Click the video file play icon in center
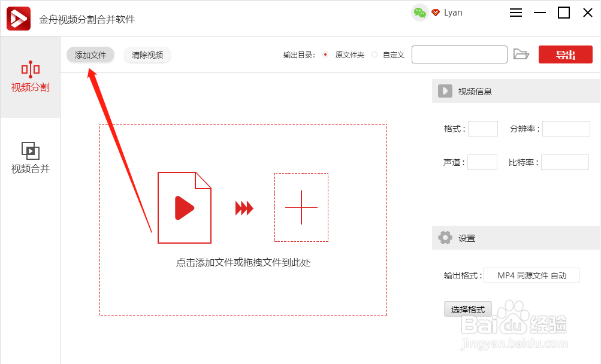 (x=183, y=208)
